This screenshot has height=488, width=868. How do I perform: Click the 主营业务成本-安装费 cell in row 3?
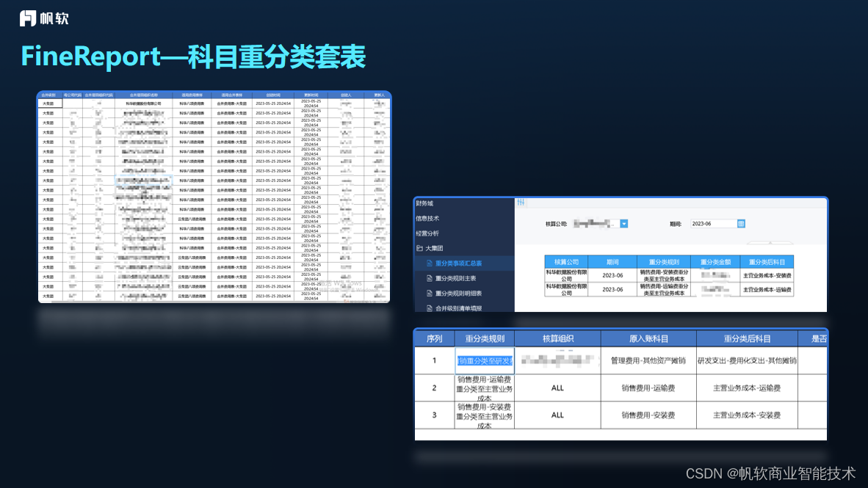(747, 415)
